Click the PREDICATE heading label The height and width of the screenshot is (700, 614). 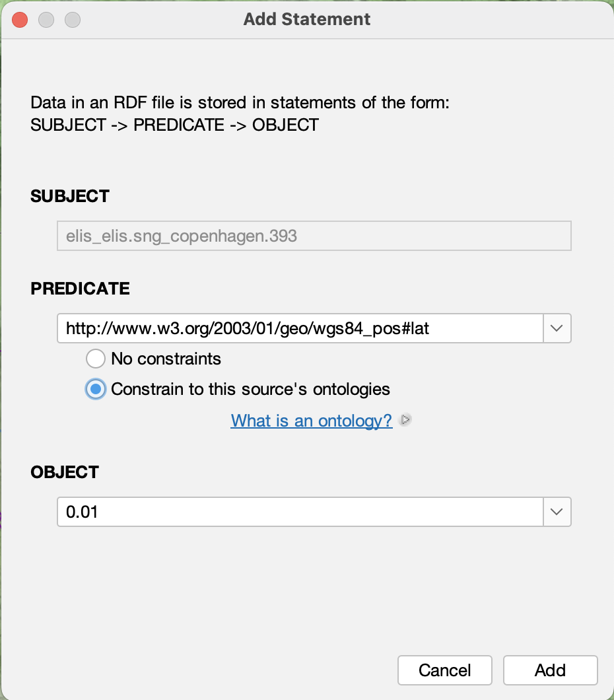pos(80,289)
